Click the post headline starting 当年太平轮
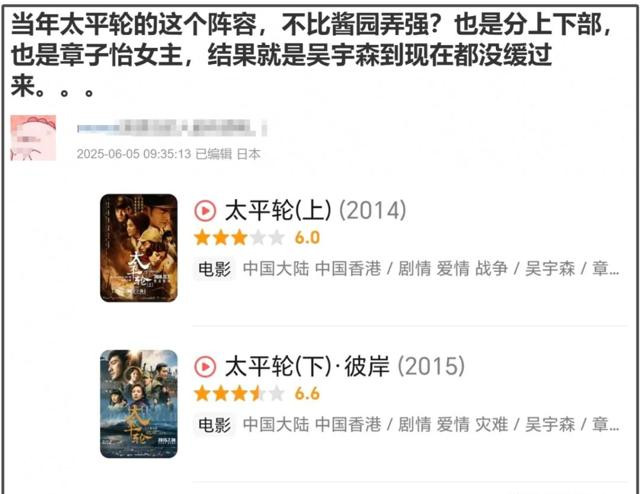640x494 pixels. point(312,55)
